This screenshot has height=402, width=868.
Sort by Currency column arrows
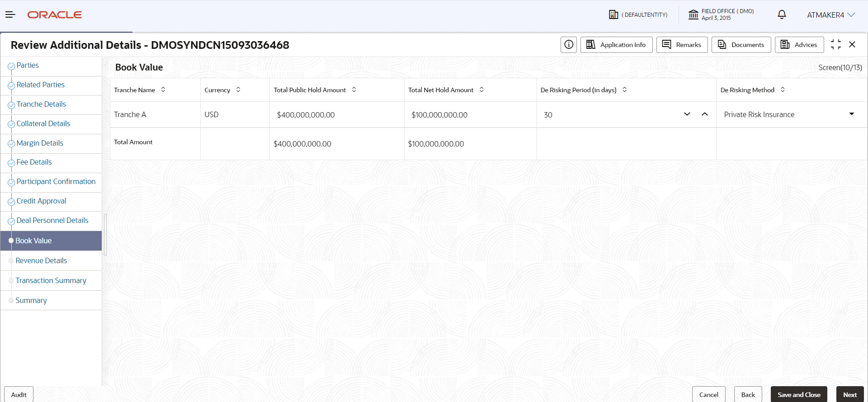238,90
